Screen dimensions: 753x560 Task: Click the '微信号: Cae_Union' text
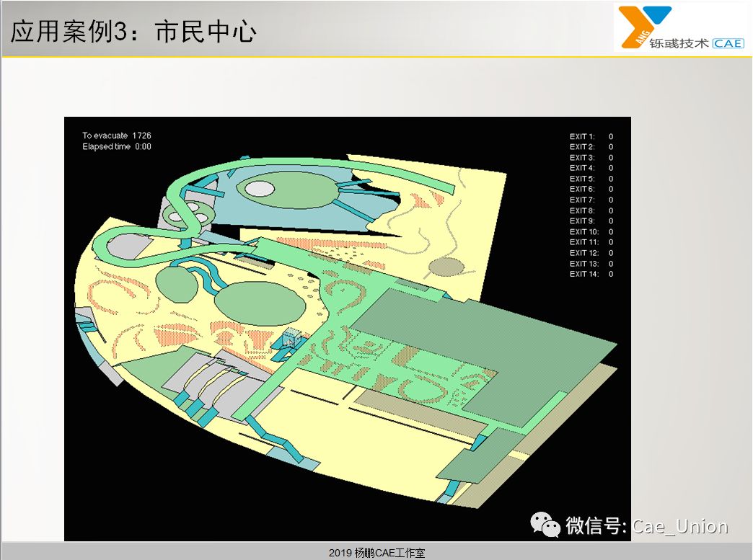pyautogui.click(x=646, y=526)
